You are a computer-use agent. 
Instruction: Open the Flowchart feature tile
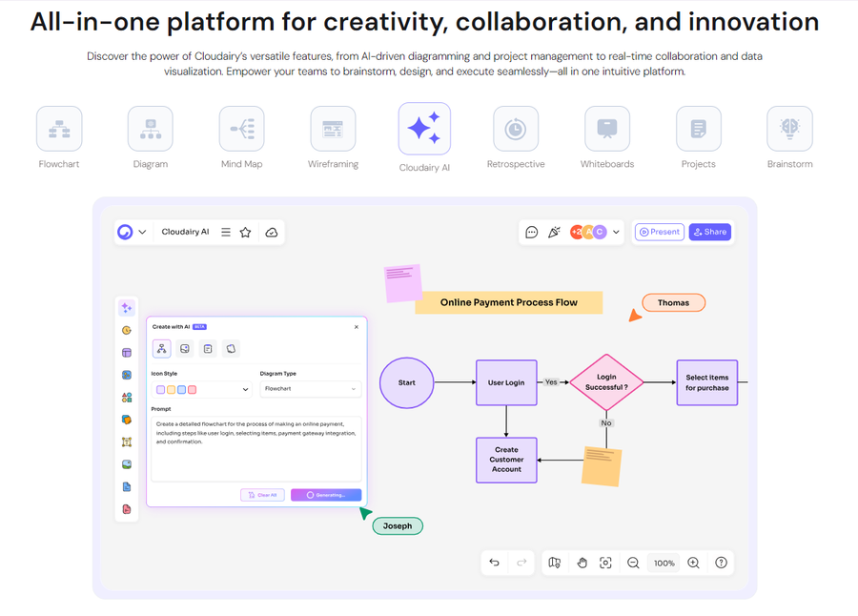click(x=59, y=129)
